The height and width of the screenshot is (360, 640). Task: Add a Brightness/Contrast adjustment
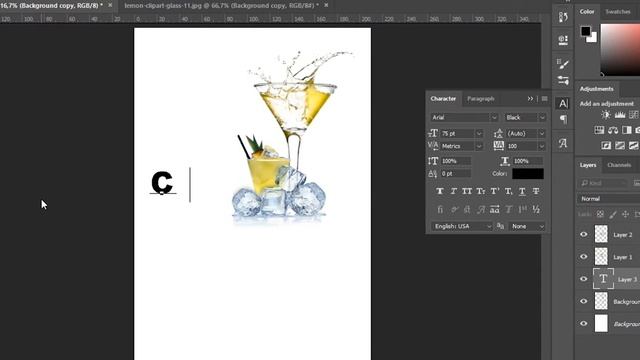[606, 115]
